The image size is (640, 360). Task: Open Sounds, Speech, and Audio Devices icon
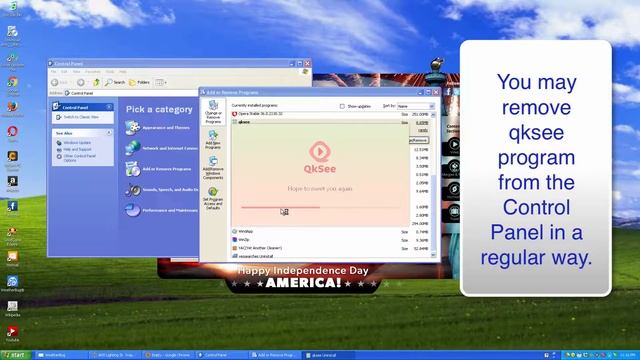coord(133,190)
